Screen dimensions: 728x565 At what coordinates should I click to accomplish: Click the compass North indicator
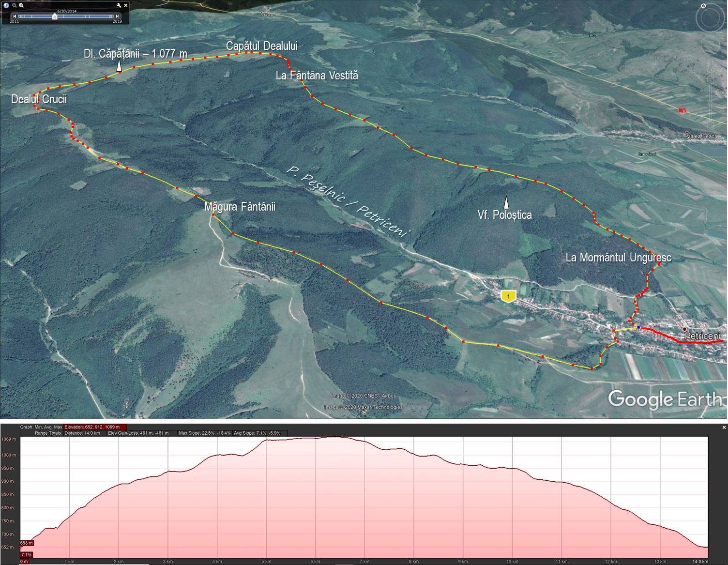[x=703, y=6]
